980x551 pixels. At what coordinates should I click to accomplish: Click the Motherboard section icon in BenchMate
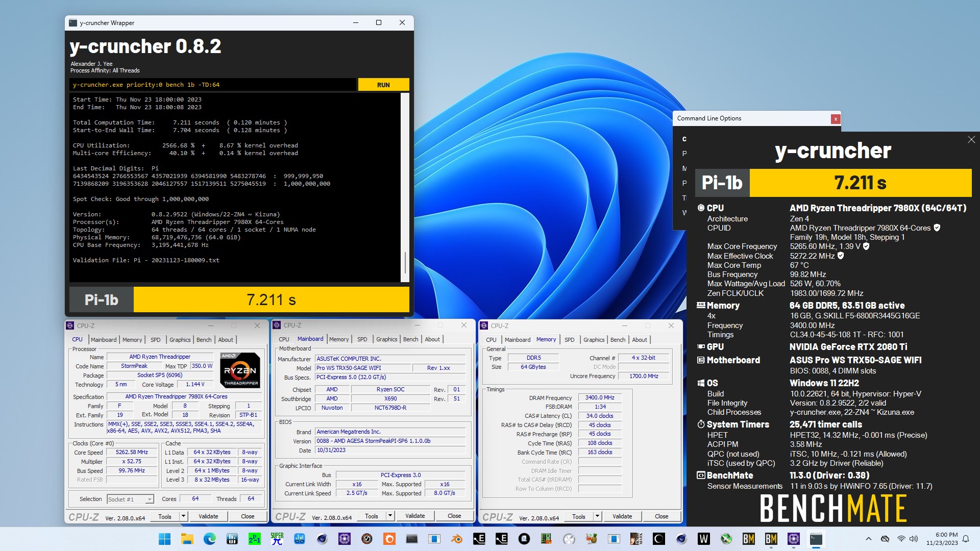point(701,360)
